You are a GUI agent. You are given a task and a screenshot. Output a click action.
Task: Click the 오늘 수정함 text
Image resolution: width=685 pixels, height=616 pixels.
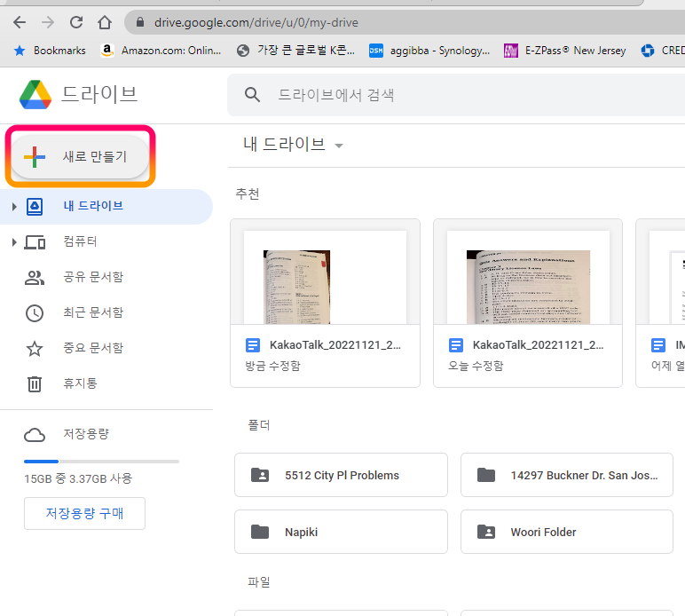(x=476, y=366)
